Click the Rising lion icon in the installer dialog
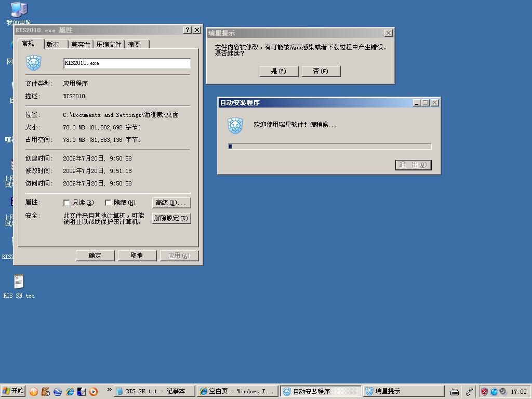Viewport: 532px width, 399px height. (x=235, y=126)
